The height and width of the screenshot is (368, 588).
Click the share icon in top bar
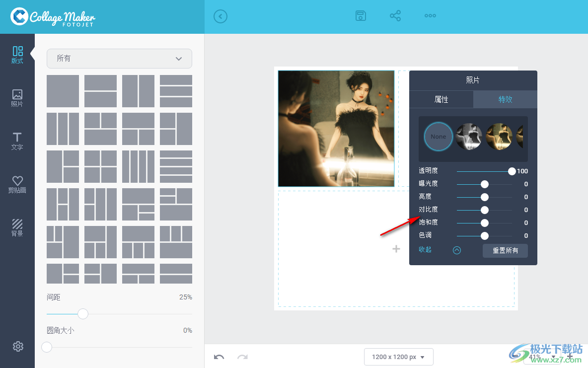pos(395,16)
